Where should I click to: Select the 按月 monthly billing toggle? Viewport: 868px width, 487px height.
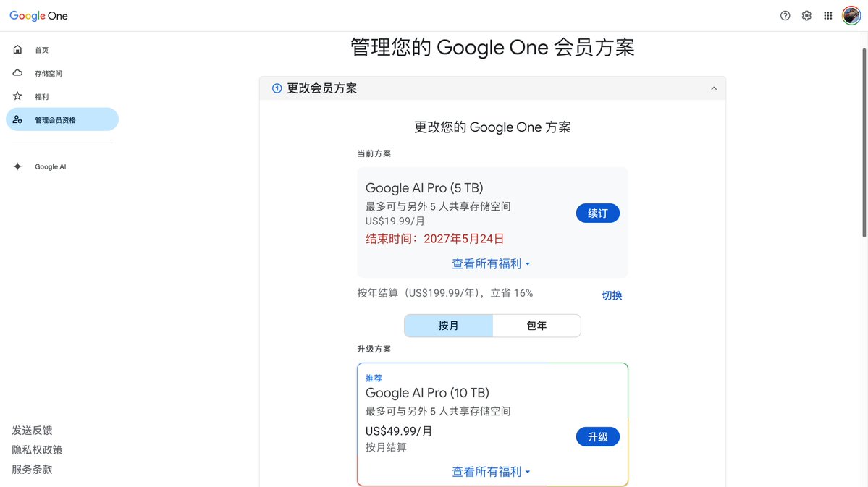(448, 326)
